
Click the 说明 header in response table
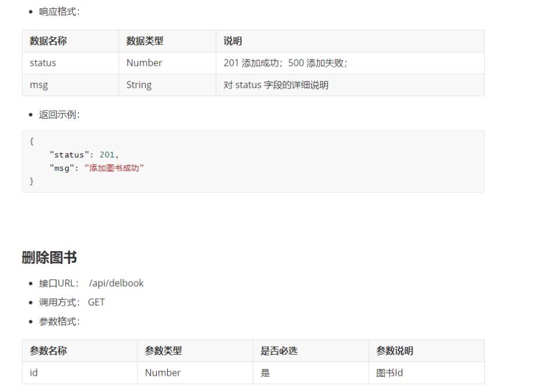[x=350, y=41]
